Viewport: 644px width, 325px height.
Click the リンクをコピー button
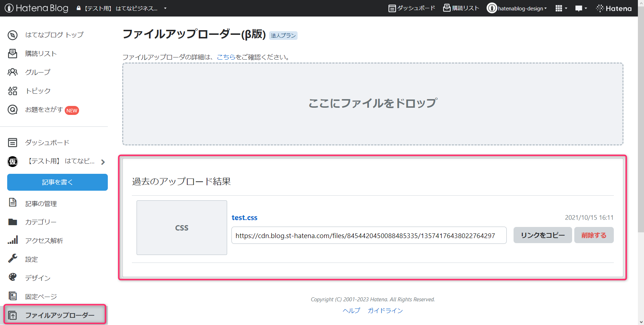[x=543, y=235]
